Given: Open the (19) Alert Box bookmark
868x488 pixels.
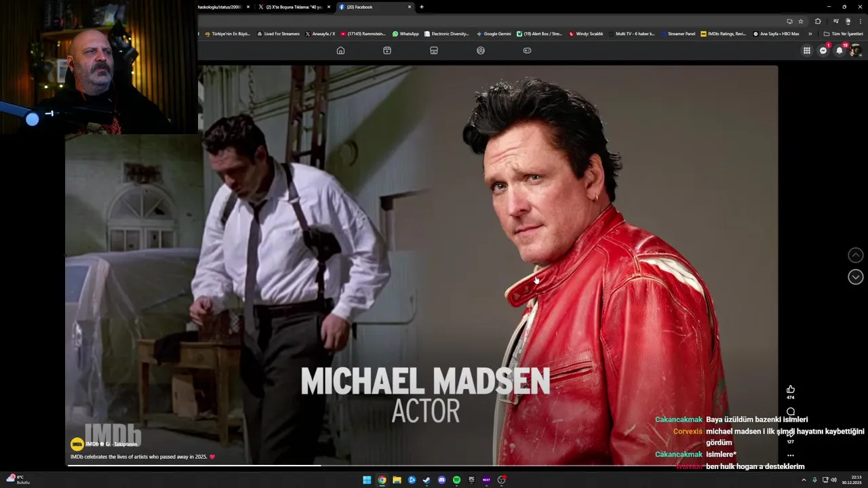Looking at the screenshot, I should 539,33.
